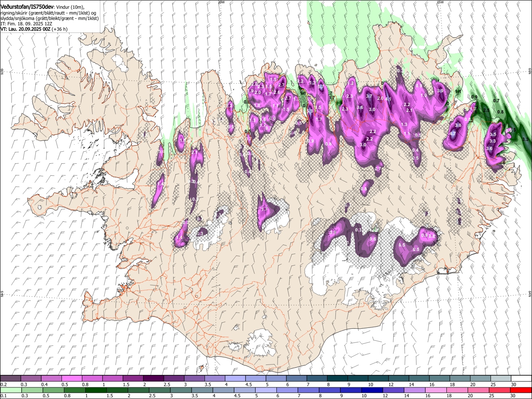The image size is (532, 399).
Task: Click the 3.9 value in northeast
Action: pyautogui.click(x=440, y=91)
